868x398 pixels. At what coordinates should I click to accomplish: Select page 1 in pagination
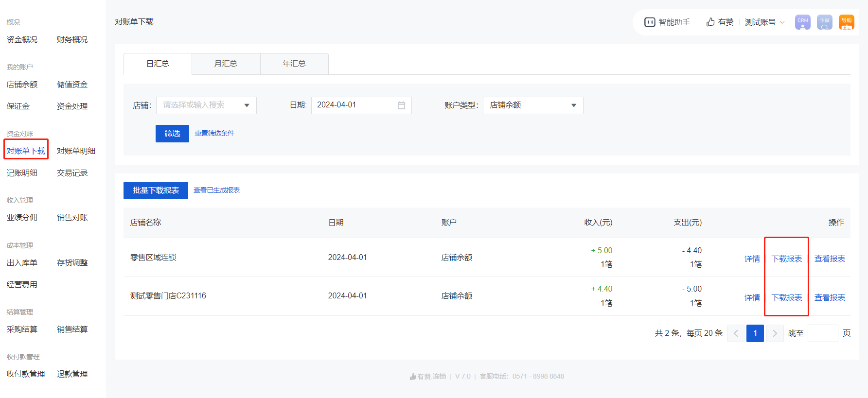pyautogui.click(x=755, y=333)
